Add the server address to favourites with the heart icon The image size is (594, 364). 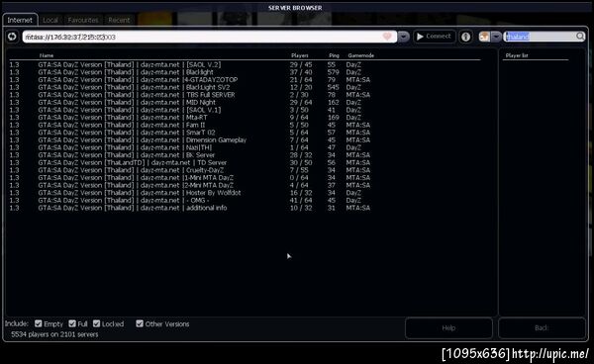387,37
